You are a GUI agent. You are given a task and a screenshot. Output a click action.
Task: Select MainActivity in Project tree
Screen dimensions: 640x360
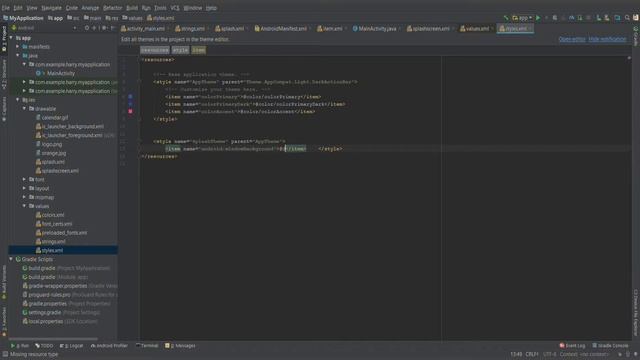60,73
